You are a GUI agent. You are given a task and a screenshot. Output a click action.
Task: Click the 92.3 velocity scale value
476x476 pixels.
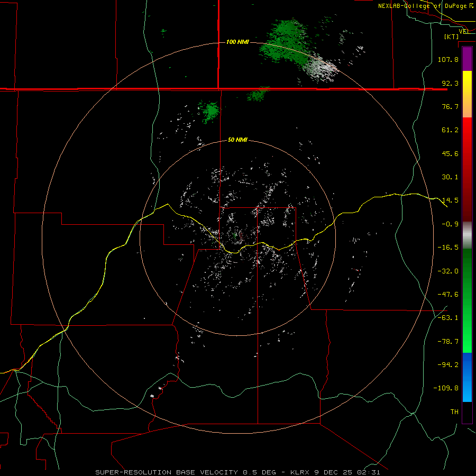click(450, 83)
